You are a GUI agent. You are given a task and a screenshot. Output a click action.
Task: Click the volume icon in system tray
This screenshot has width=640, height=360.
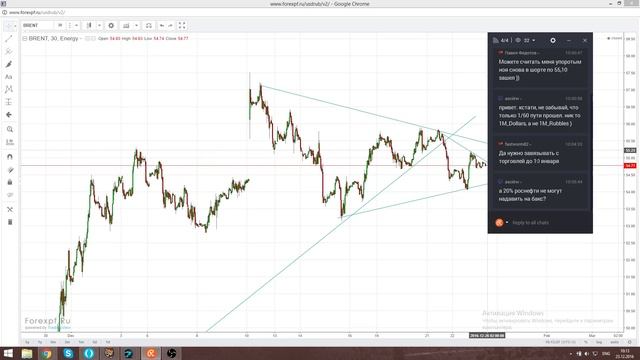[587, 353]
